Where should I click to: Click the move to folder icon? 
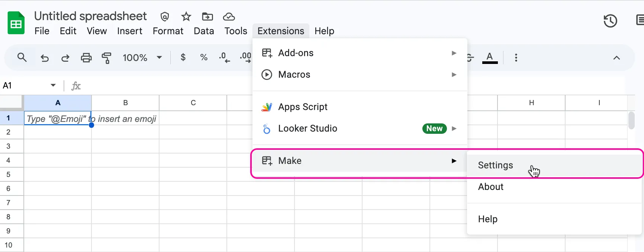[x=207, y=17]
